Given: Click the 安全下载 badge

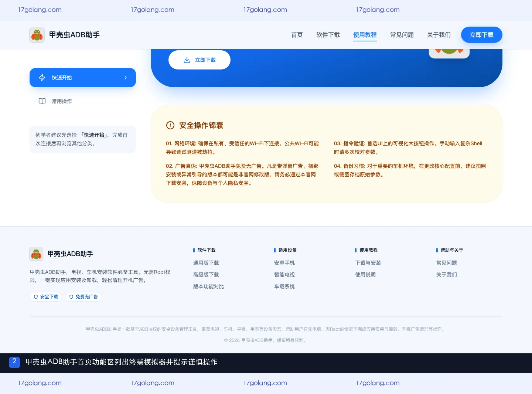Looking at the screenshot, I should (46, 297).
